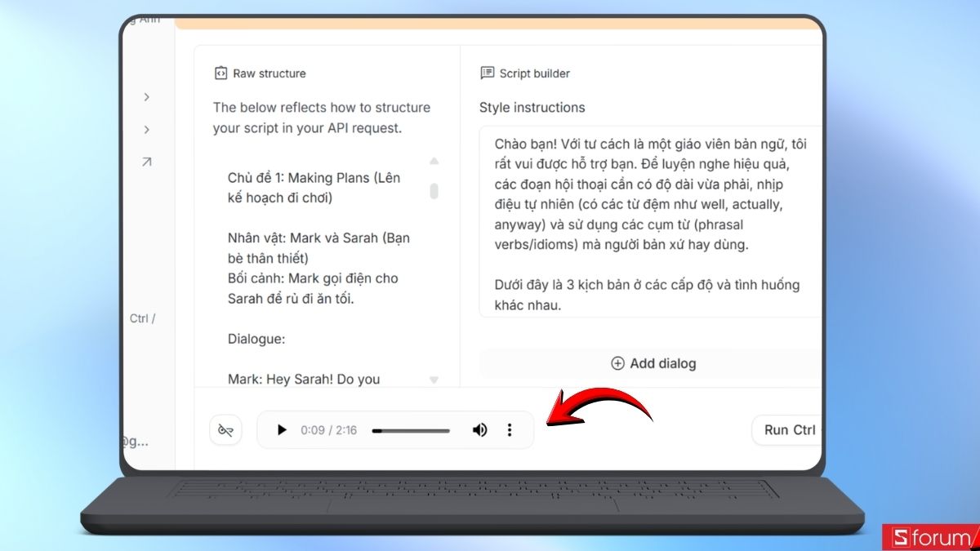Screen dimensions: 980x551
Task: Click the 'Ctrl /' shortcut hint in sidebar
Action: pyautogui.click(x=142, y=318)
